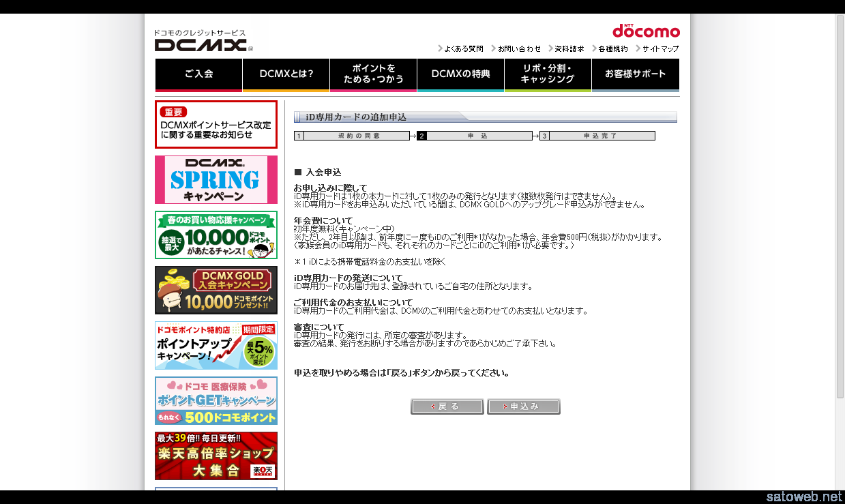
Task: Open the 重要 DCMXポイントサービス改定 notice
Action: pyautogui.click(x=216, y=125)
